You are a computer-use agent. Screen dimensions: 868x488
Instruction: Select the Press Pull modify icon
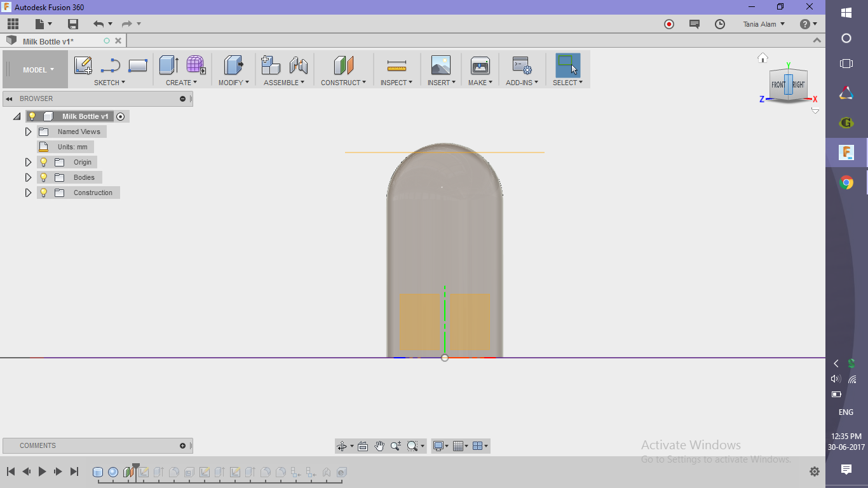pos(234,65)
